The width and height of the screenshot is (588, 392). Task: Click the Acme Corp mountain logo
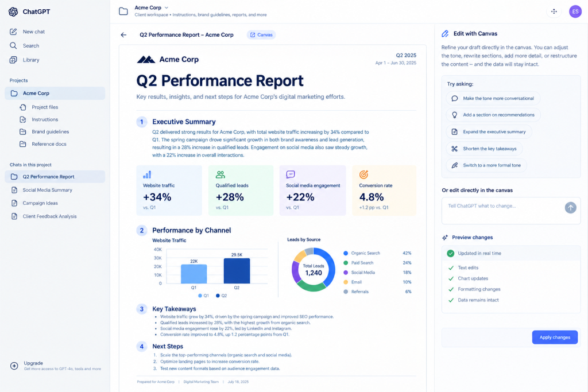click(x=146, y=60)
